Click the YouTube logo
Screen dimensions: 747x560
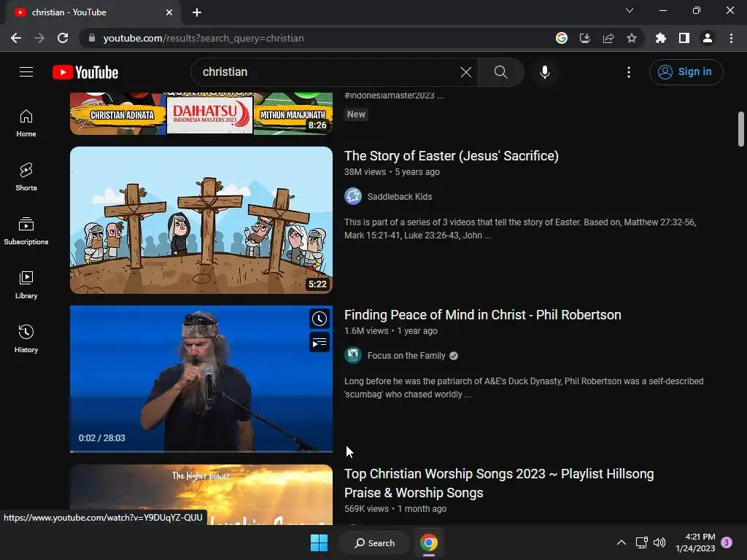click(x=85, y=72)
